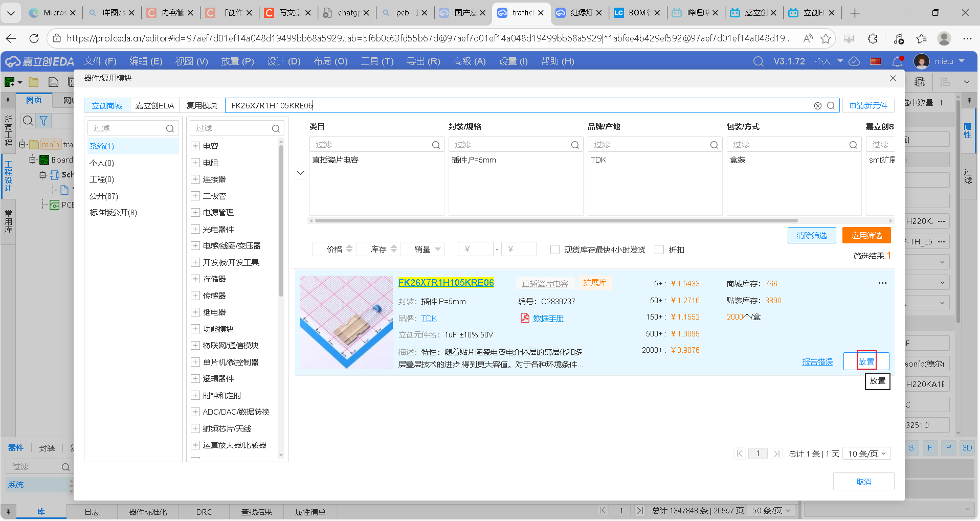Image resolution: width=980 pixels, height=521 pixels.
Task: Toggle the filter funnel in 图页 panel
Action: pyautogui.click(x=43, y=121)
